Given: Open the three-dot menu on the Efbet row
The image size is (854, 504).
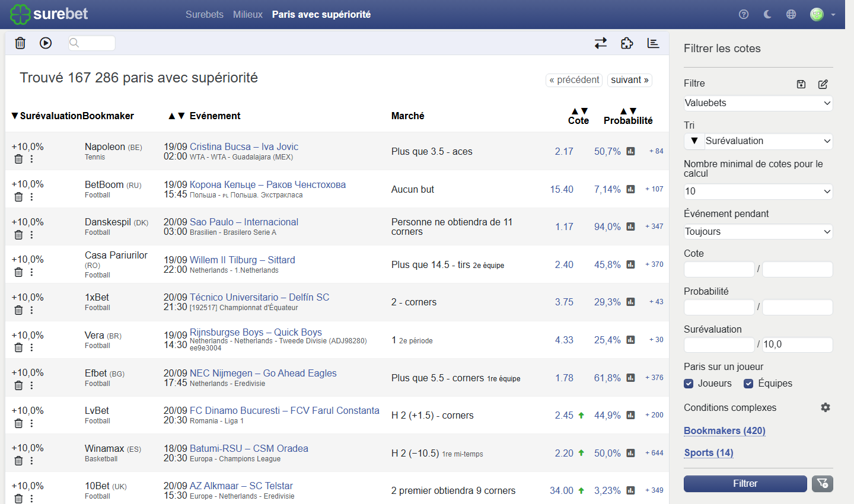Looking at the screenshot, I should [31, 385].
